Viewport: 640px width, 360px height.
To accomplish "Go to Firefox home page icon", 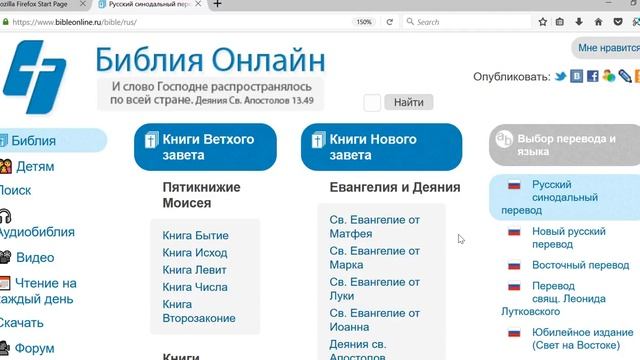I will [598, 22].
